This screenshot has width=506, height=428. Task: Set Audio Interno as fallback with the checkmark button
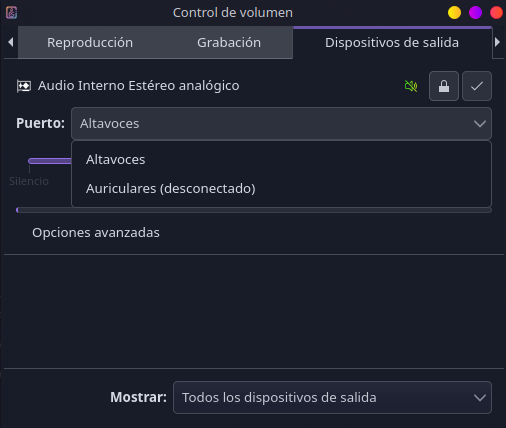click(477, 86)
